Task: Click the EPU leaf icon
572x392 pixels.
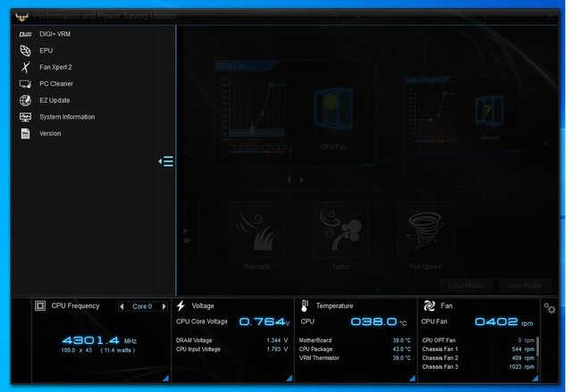Action: [x=25, y=51]
